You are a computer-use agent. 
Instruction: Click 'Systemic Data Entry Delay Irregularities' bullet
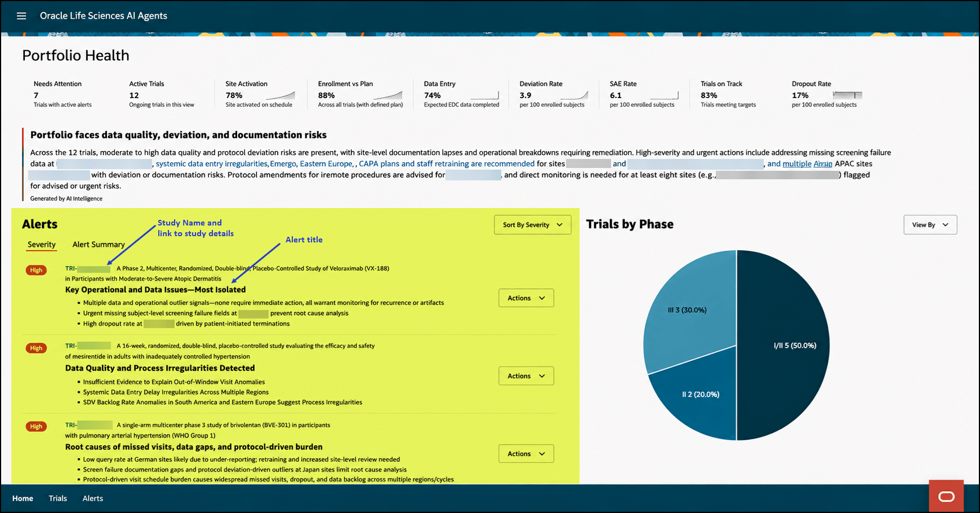click(x=176, y=392)
